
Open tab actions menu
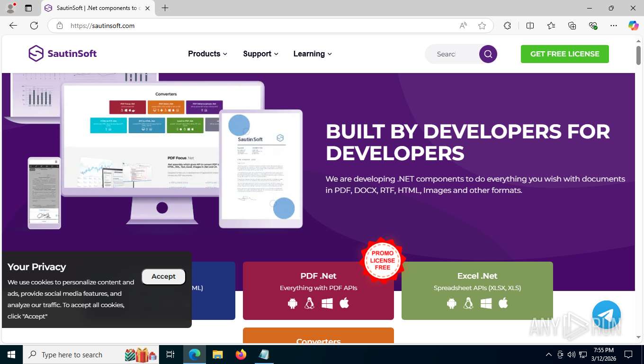[28, 8]
